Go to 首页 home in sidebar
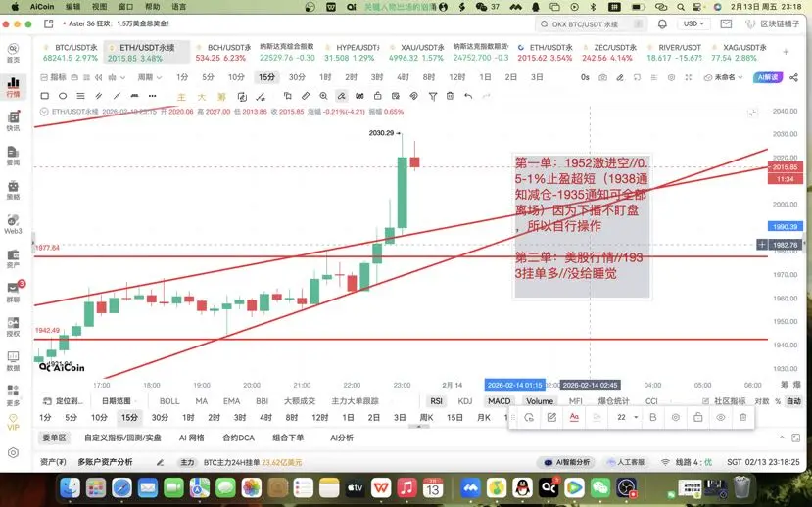 pos(13,53)
